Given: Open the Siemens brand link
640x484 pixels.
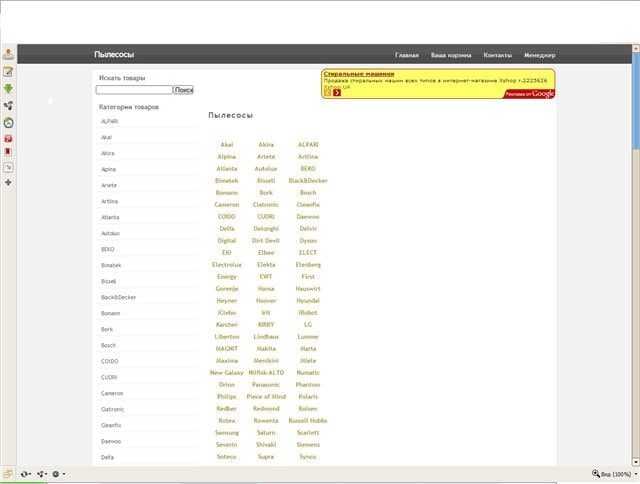Looking at the screenshot, I should (308, 445).
